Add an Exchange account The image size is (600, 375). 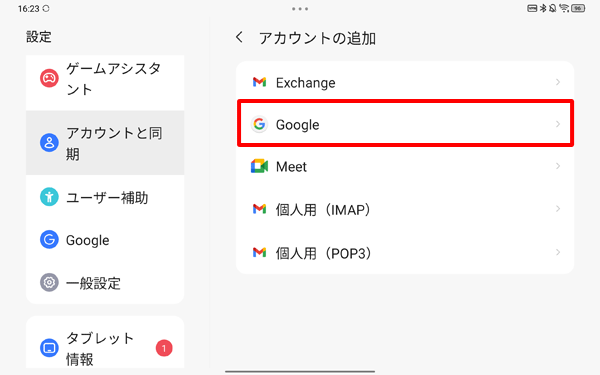click(405, 82)
